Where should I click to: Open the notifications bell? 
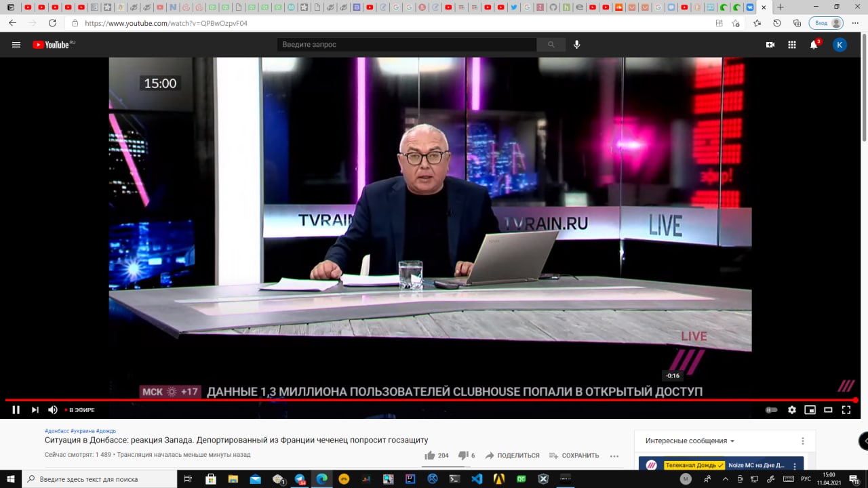coord(814,45)
